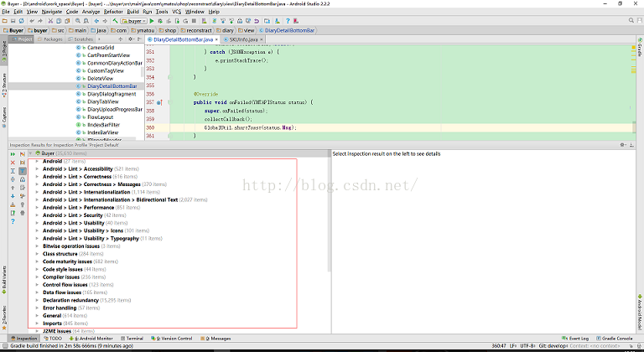Go to the next problem with the blue down arrow
The image size is (644, 352).
tap(13, 196)
